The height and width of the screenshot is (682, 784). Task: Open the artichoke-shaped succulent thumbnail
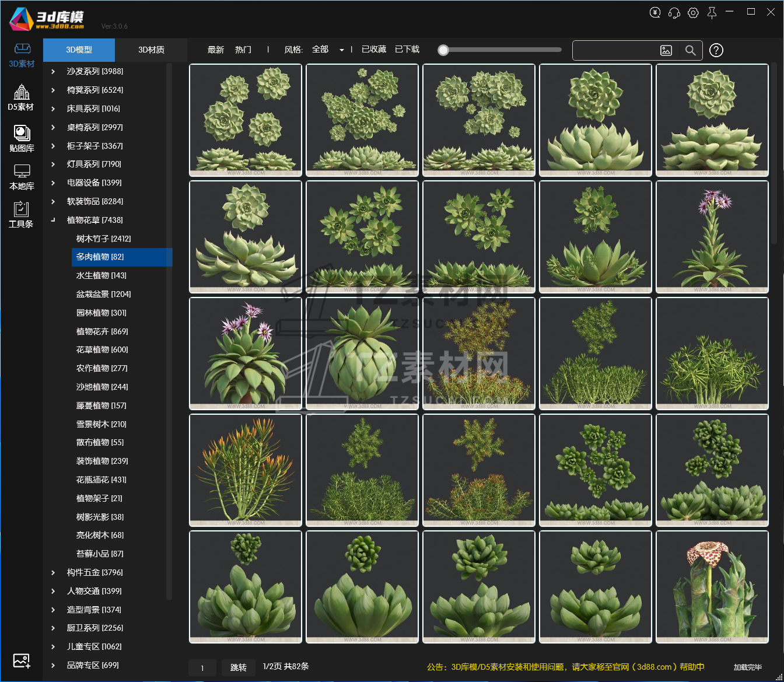[x=362, y=354]
